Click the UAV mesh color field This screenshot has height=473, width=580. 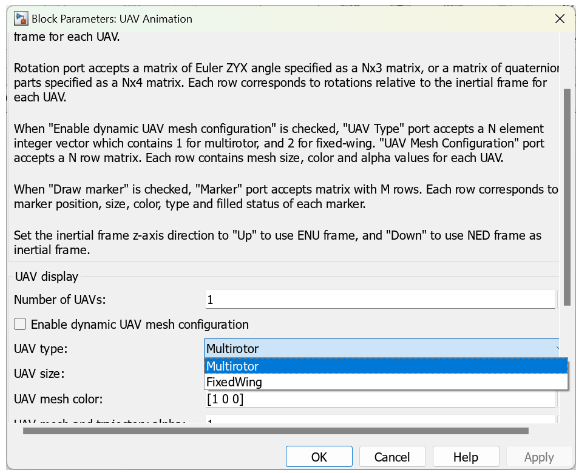(x=380, y=399)
